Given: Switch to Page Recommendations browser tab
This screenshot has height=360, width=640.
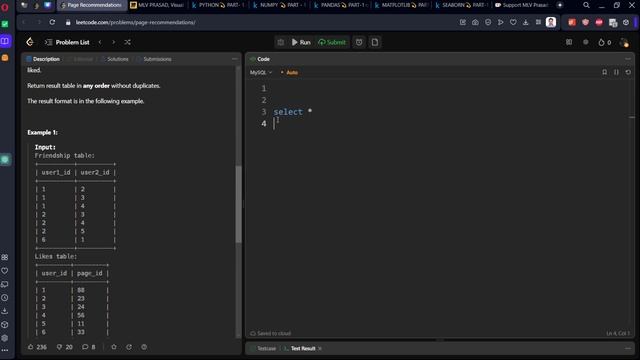Looking at the screenshot, I should (91, 5).
